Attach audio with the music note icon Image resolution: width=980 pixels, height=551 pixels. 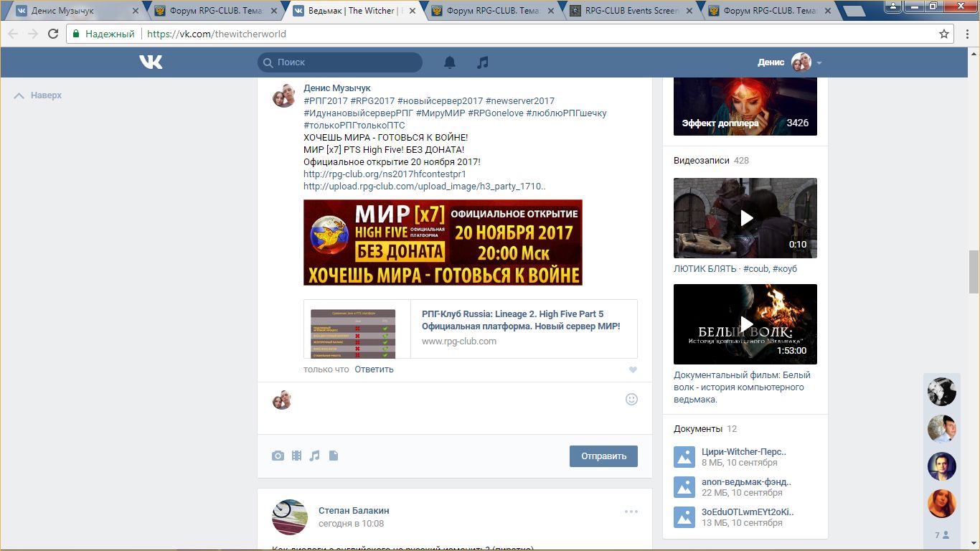click(x=314, y=456)
